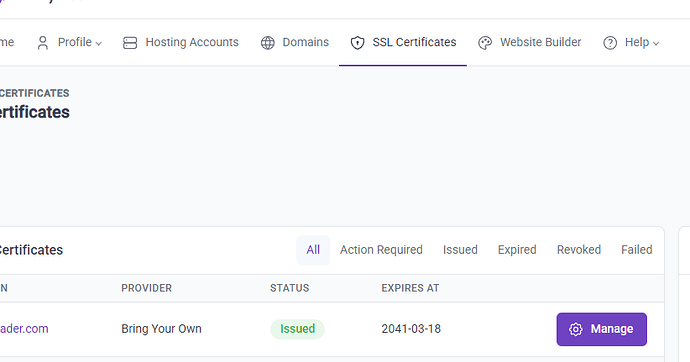The height and width of the screenshot is (362, 690).
Task: Click the Bring Your Own provider cell
Action: pyautogui.click(x=161, y=329)
